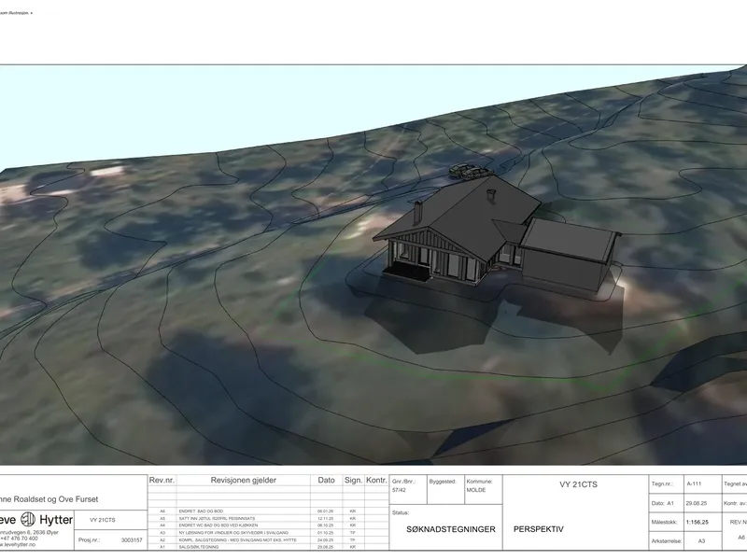
Task: Select the "Kontr." column header
Action: pyautogui.click(x=376, y=481)
